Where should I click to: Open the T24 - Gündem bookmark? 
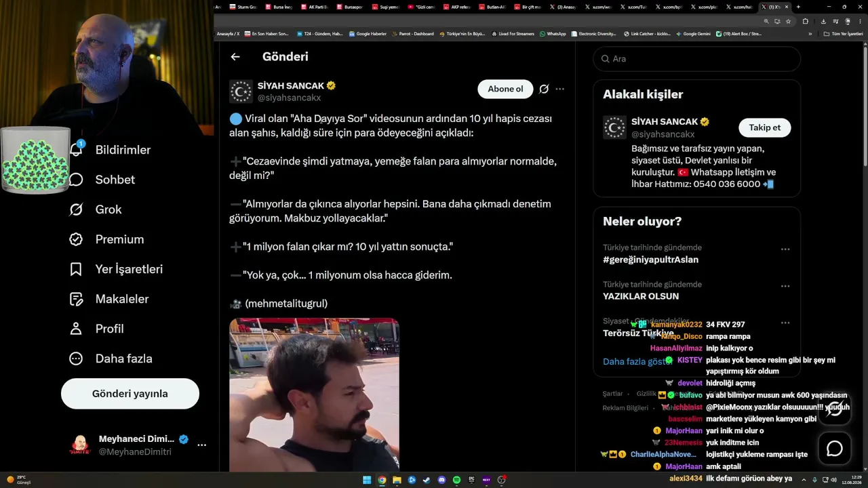point(319,34)
